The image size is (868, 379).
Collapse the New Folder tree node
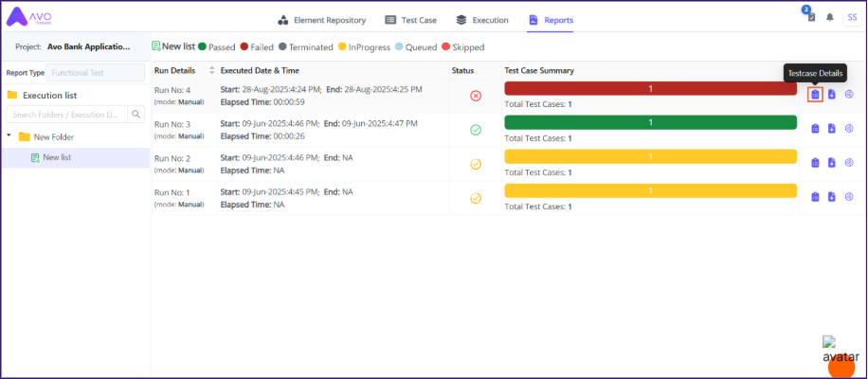9,136
